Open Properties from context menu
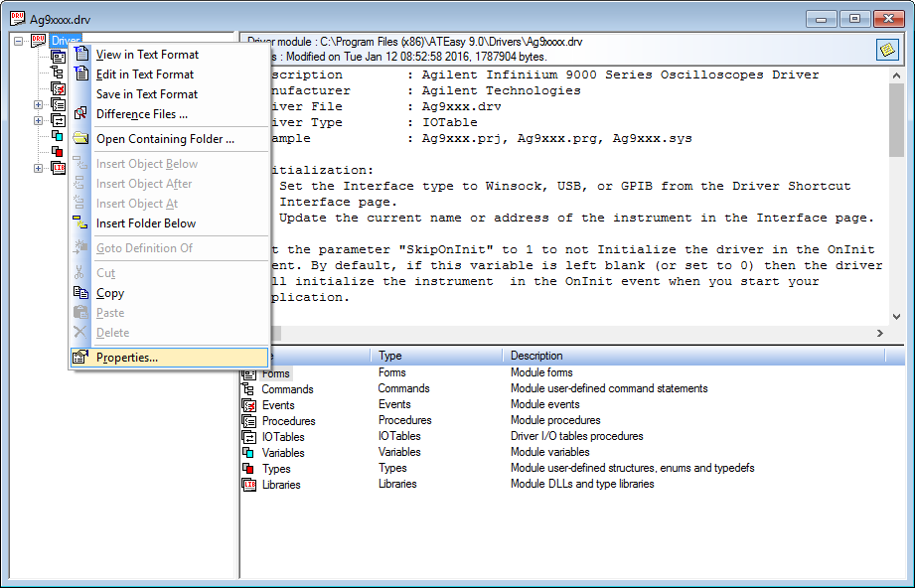 (x=169, y=358)
